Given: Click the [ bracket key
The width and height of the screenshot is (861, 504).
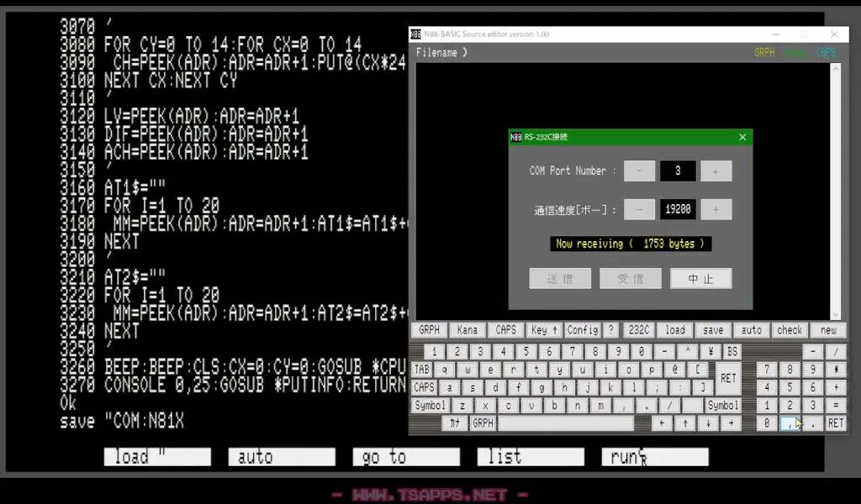Looking at the screenshot, I should pyautogui.click(x=698, y=370).
